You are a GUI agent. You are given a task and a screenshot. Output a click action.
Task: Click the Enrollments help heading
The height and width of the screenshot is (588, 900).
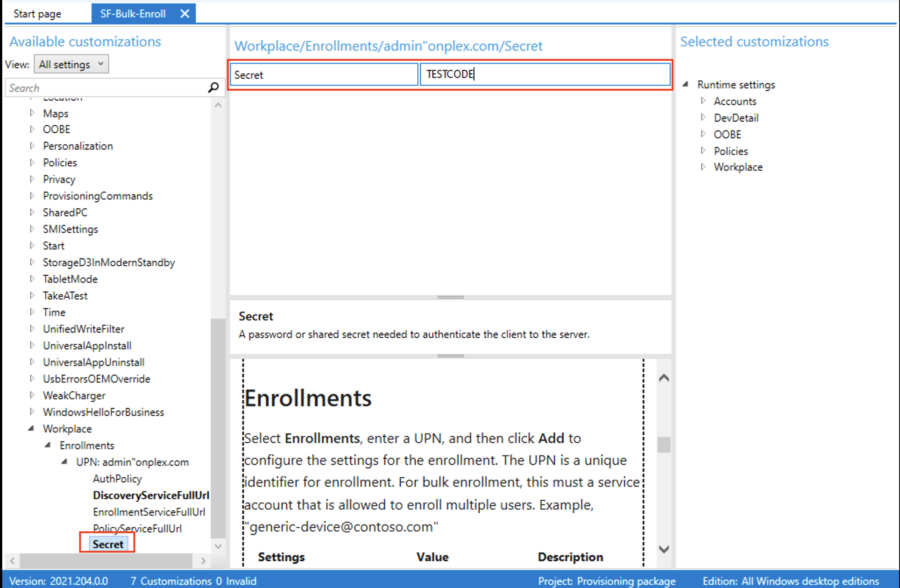click(x=308, y=398)
